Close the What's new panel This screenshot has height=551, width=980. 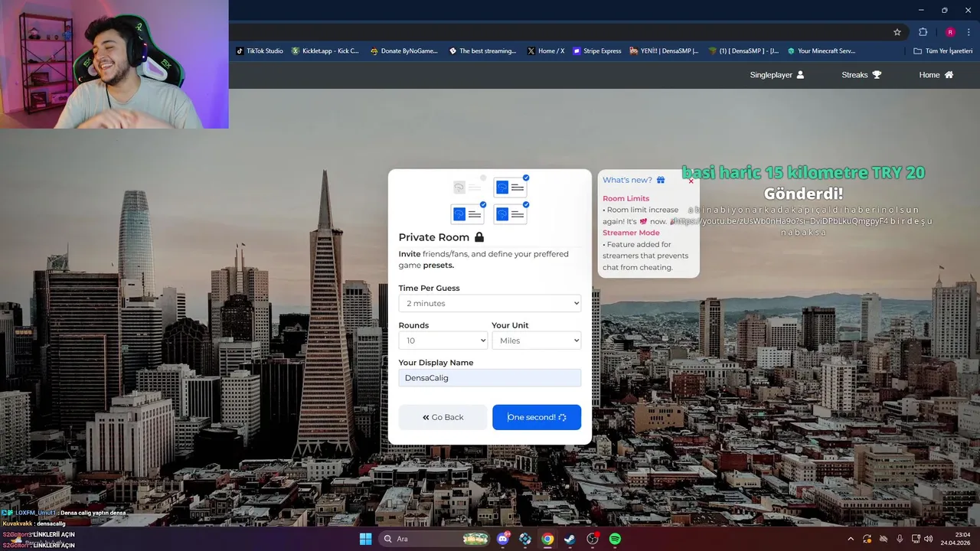(691, 181)
